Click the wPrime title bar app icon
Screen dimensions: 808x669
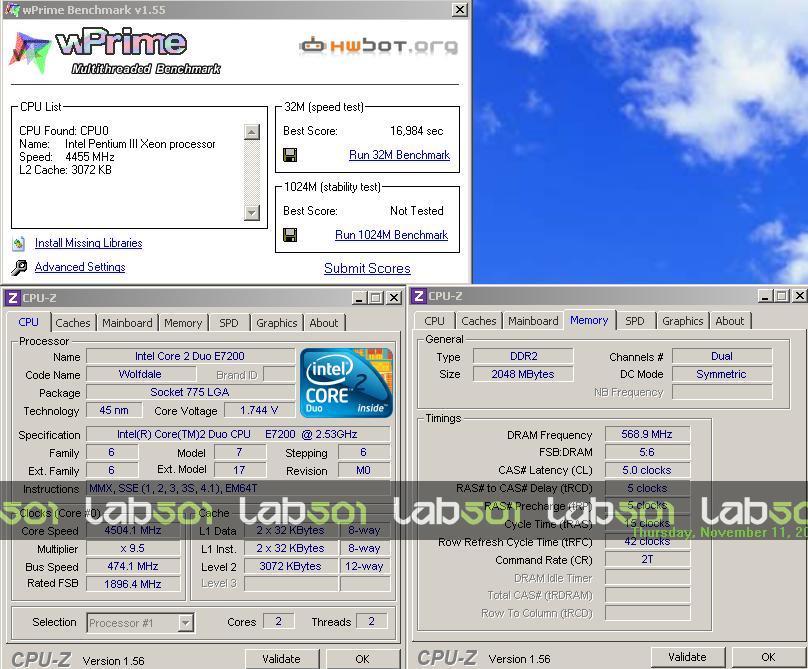11,9
